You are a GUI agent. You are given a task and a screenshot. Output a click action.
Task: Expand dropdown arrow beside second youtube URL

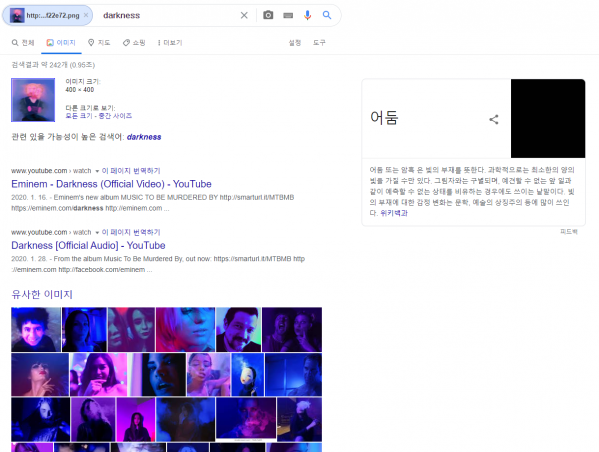pyautogui.click(x=97, y=232)
